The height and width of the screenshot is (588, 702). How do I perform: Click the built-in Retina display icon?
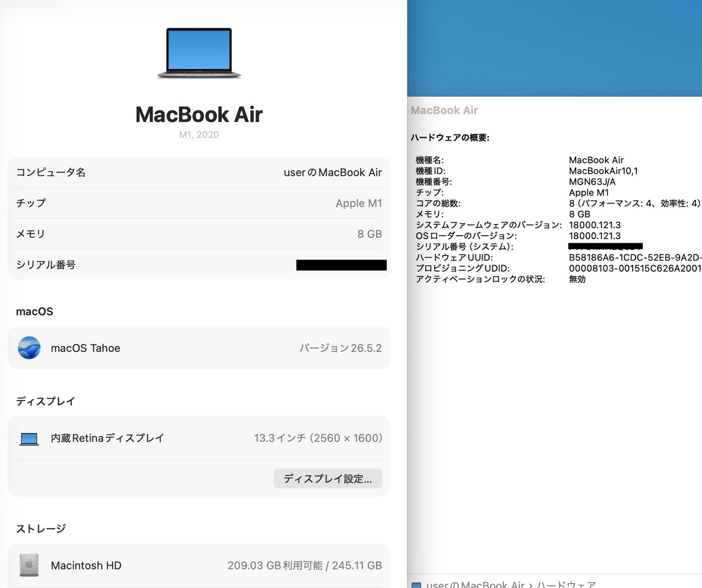29,439
